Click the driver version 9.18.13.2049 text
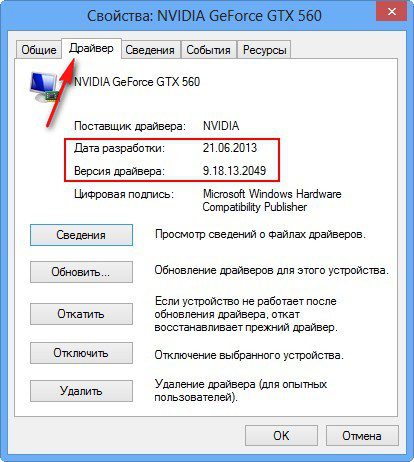 (x=234, y=171)
